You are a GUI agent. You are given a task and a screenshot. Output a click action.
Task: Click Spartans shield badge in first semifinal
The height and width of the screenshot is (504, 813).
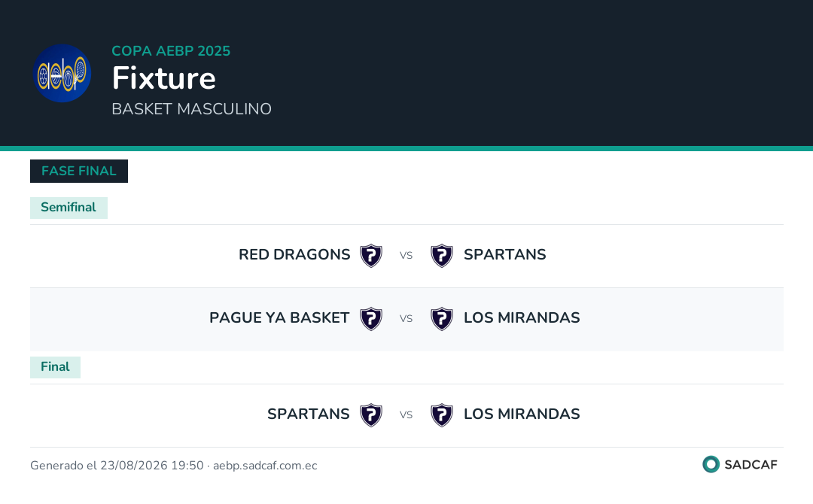tap(442, 255)
